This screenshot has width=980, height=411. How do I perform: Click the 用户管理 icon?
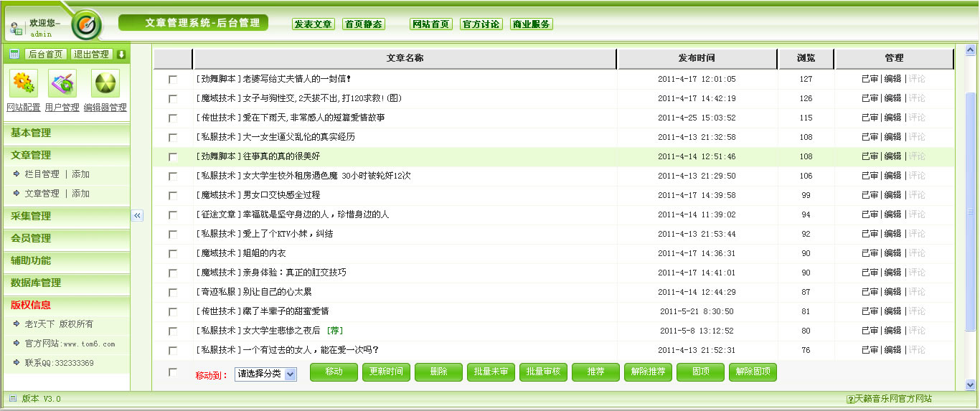tap(62, 84)
